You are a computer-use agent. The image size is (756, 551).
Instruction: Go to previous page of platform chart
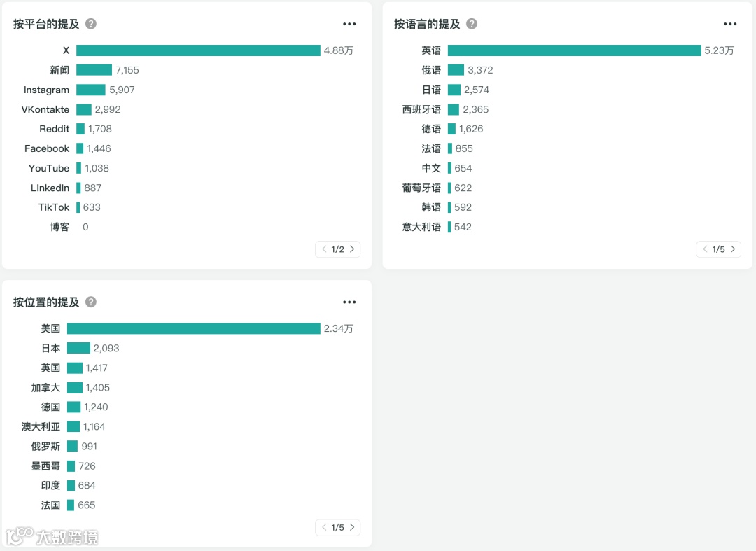pyautogui.click(x=324, y=249)
